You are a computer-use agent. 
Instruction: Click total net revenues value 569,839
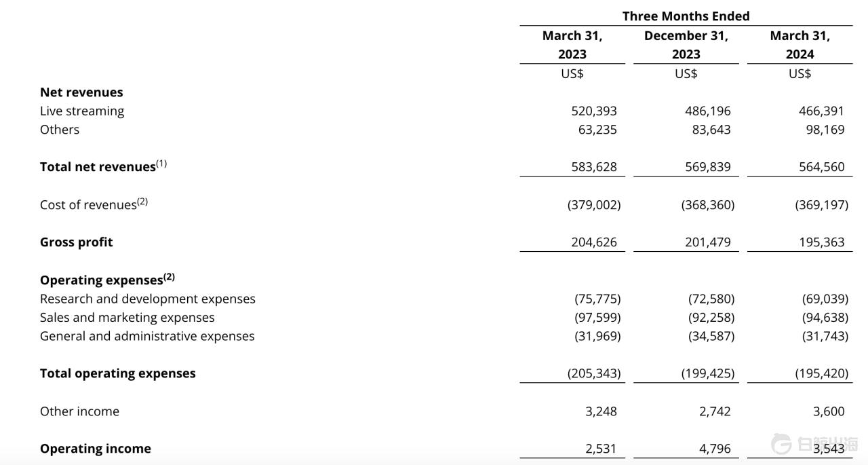[x=708, y=167]
